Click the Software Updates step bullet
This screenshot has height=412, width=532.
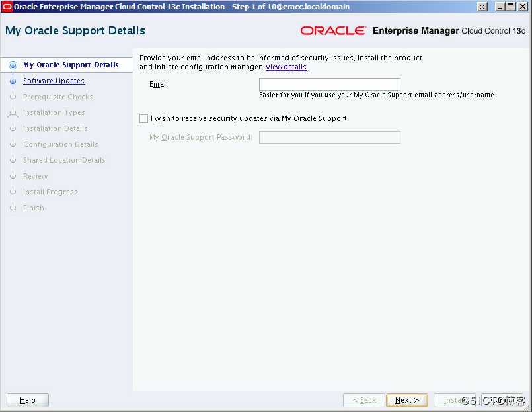13,81
